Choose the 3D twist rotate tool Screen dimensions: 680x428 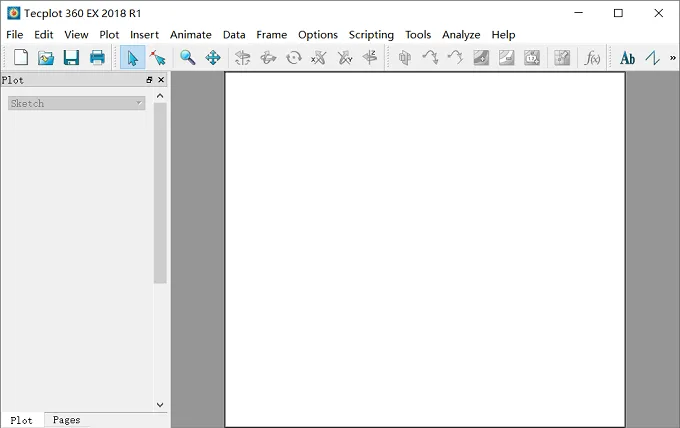click(x=294, y=57)
